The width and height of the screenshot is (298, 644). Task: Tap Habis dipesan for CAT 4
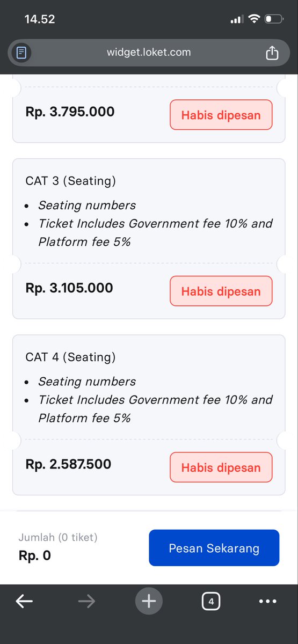click(221, 467)
